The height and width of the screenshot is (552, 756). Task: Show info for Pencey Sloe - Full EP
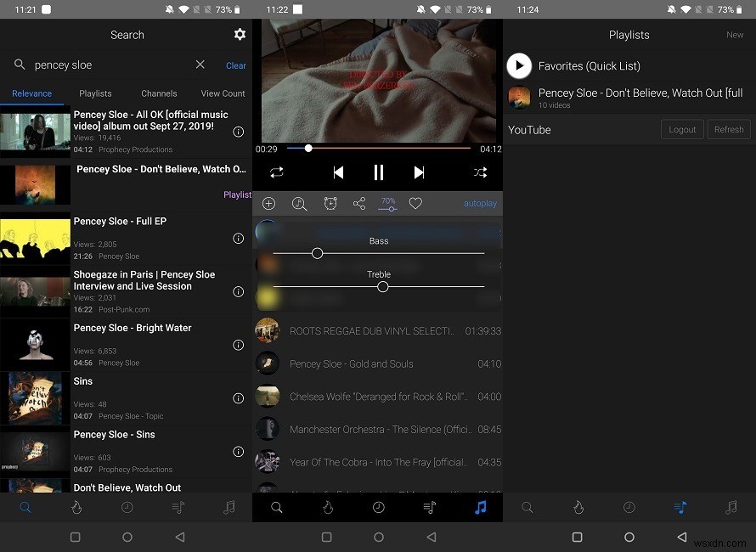click(x=238, y=238)
